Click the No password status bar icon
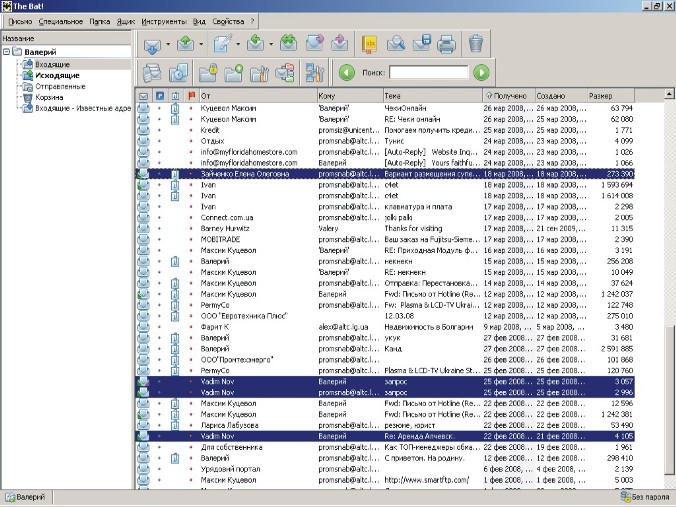This screenshot has height=507, width=676. click(x=645, y=497)
